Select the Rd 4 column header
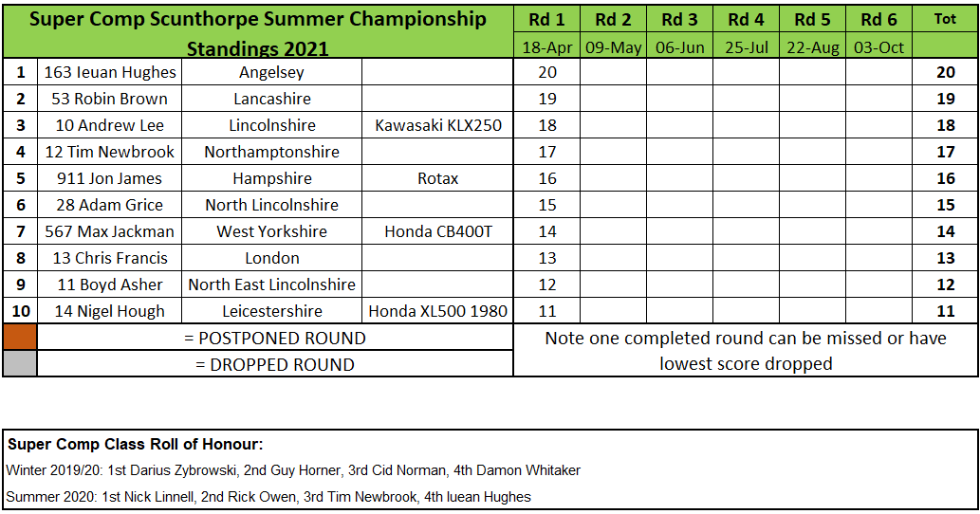This screenshot has height=514, width=980. (x=746, y=19)
